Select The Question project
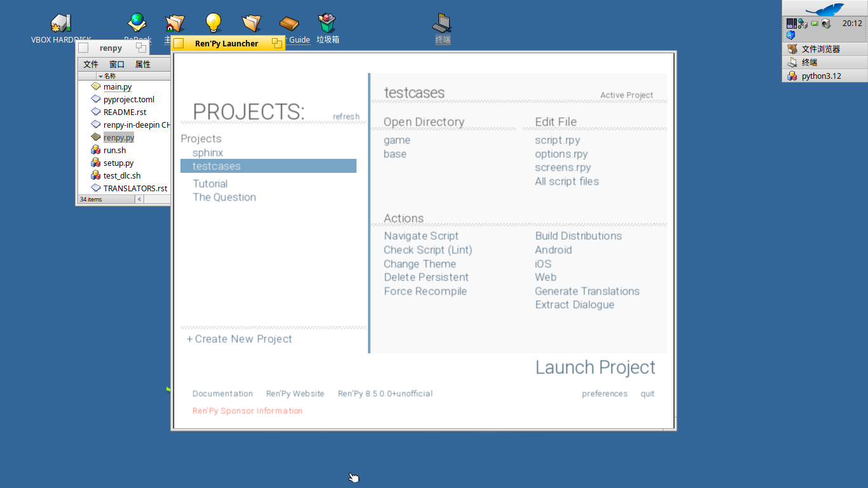 (x=224, y=198)
